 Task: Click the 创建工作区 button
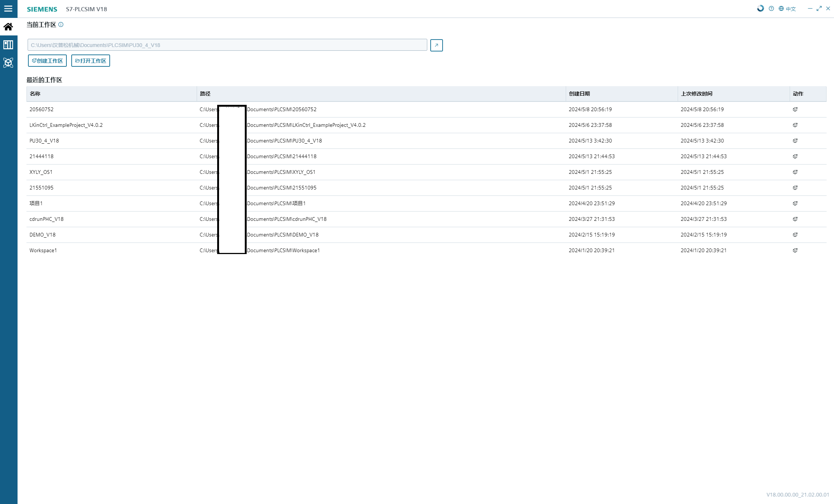(47, 61)
